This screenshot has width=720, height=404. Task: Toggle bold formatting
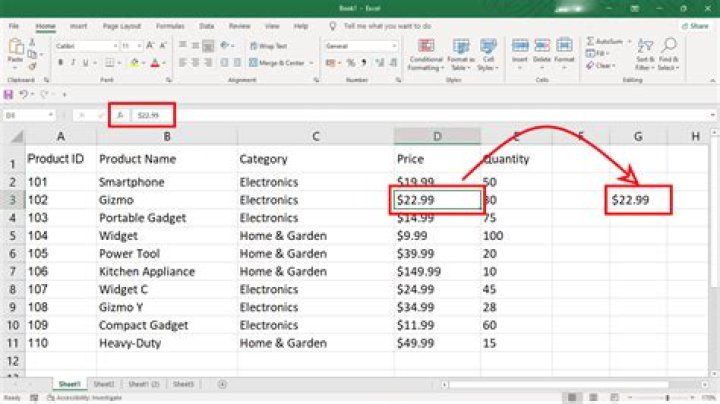60,62
